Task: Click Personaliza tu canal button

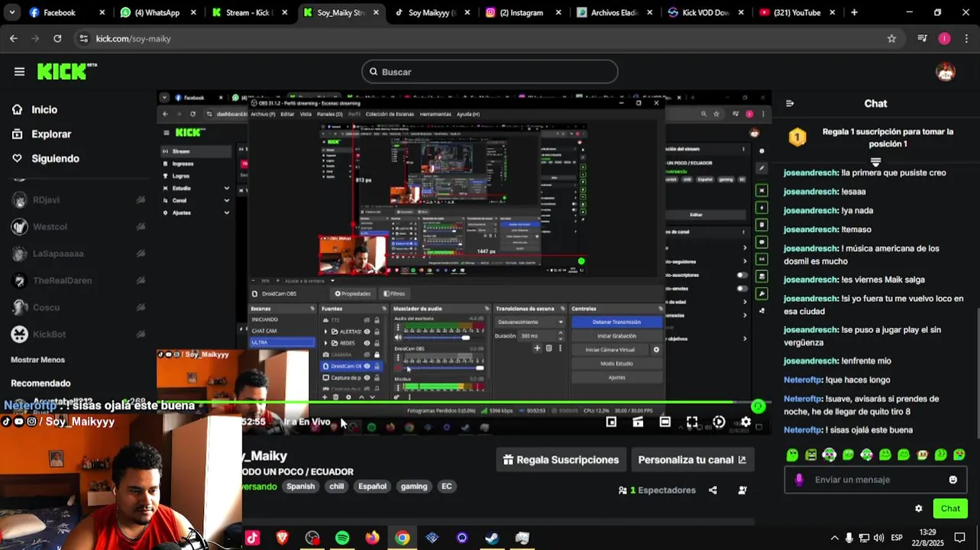Action: pyautogui.click(x=692, y=460)
